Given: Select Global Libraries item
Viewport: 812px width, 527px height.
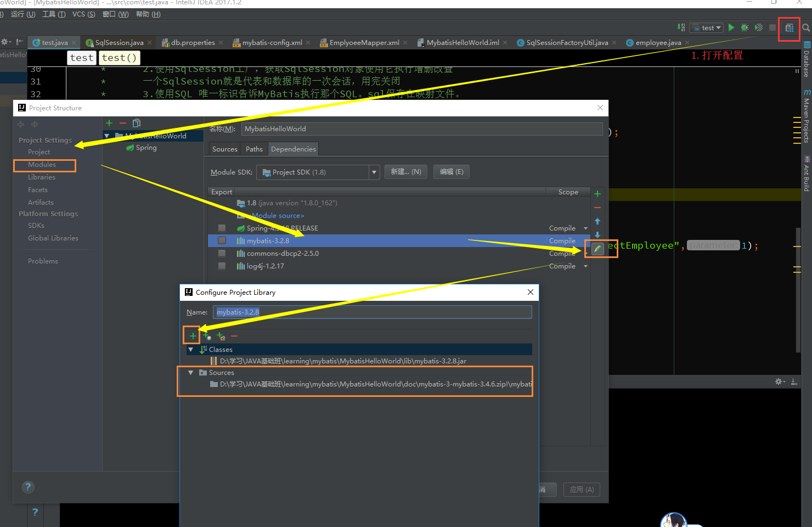Looking at the screenshot, I should 53,238.
